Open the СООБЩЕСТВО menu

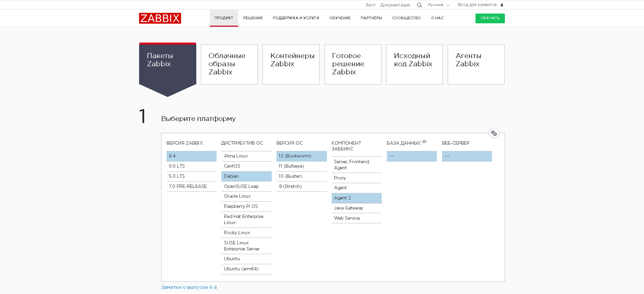pos(406,18)
